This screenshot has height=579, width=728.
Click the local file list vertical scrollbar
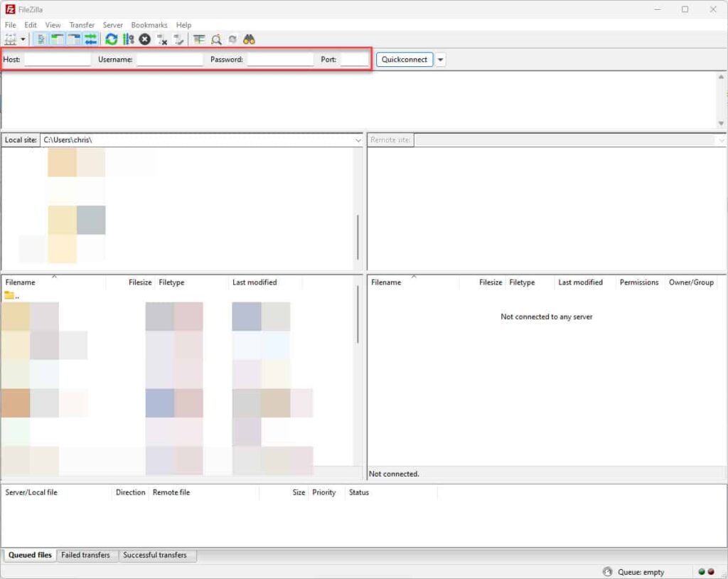[x=358, y=314]
